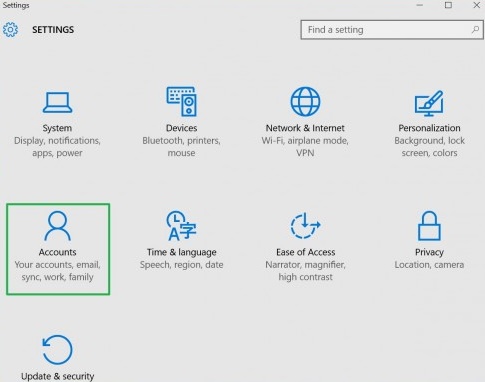Image resolution: width=485 pixels, height=382 pixels.
Task: Click 'Speech, region, date' description
Action: point(182,265)
